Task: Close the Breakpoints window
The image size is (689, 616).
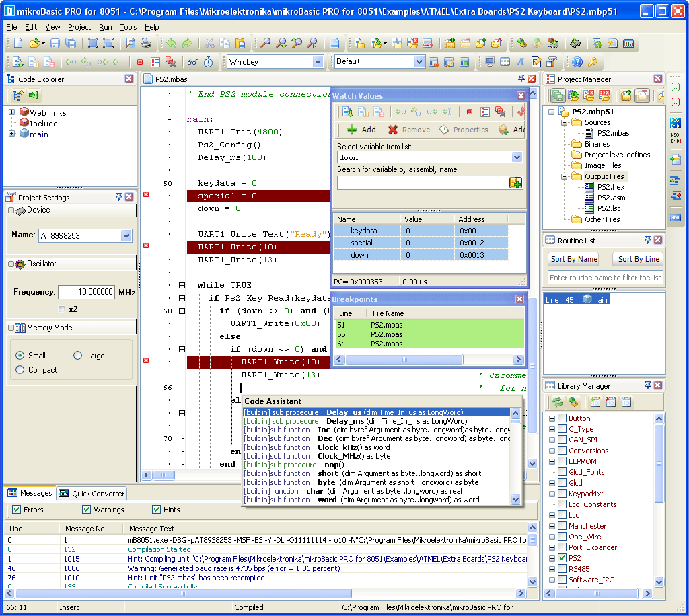Action: click(x=520, y=299)
